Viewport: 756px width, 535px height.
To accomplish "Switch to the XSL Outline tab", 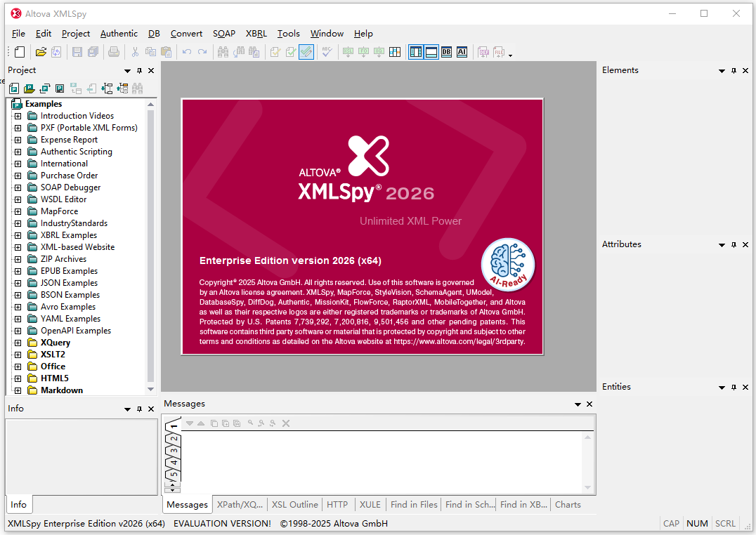I will (294, 505).
